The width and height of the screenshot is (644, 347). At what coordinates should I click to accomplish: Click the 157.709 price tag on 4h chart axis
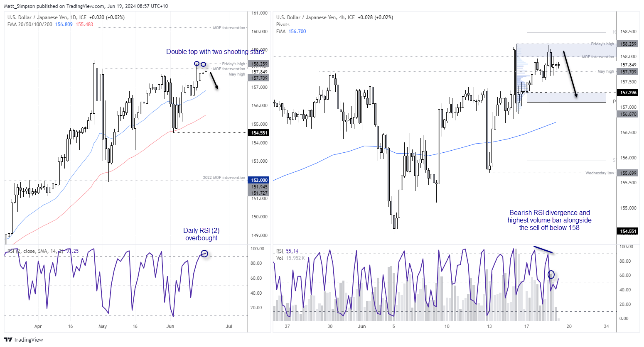[x=628, y=72]
